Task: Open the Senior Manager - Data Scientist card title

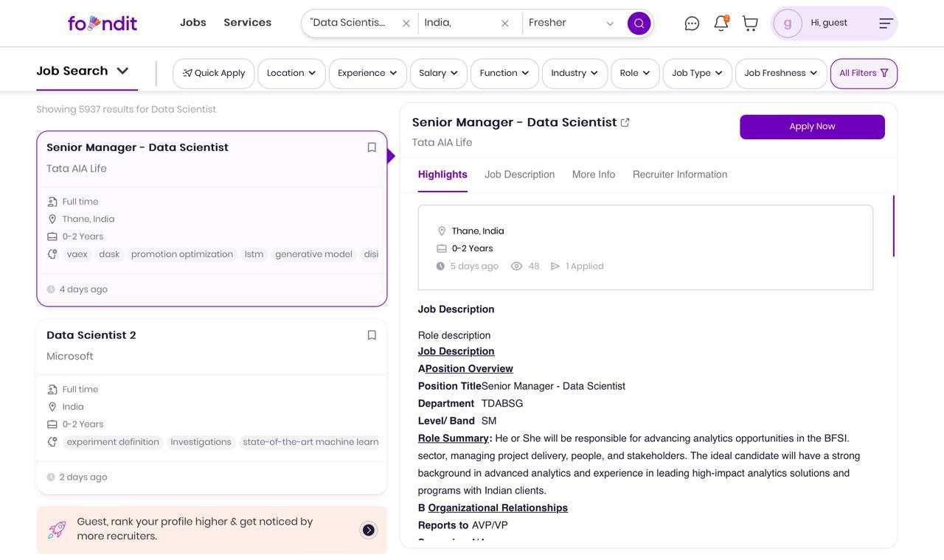Action: point(137,147)
